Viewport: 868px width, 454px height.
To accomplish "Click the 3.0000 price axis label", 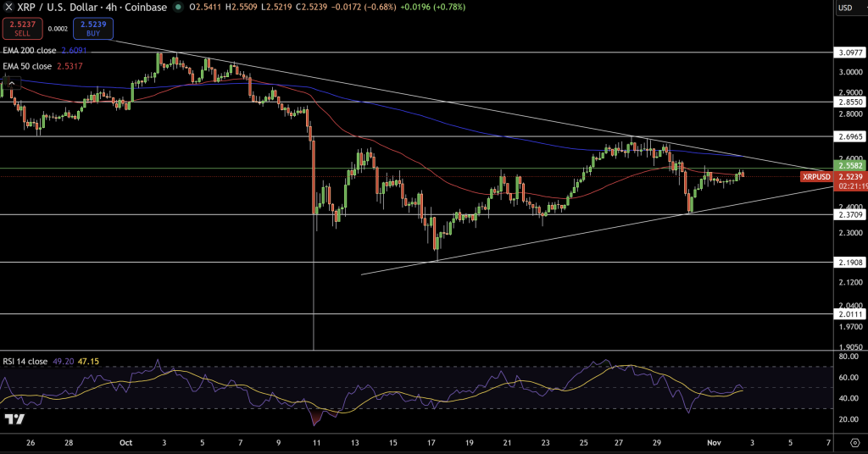I will [x=850, y=72].
